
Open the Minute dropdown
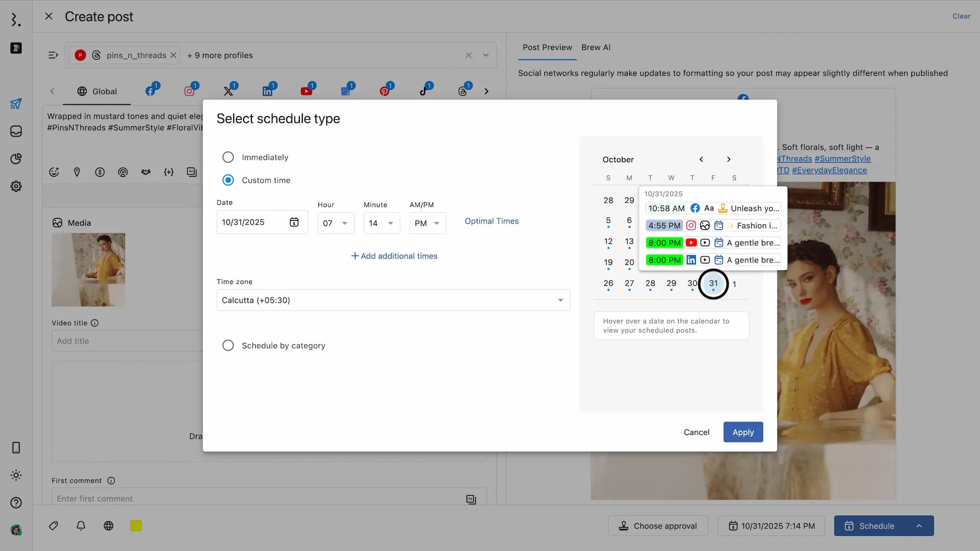point(381,223)
